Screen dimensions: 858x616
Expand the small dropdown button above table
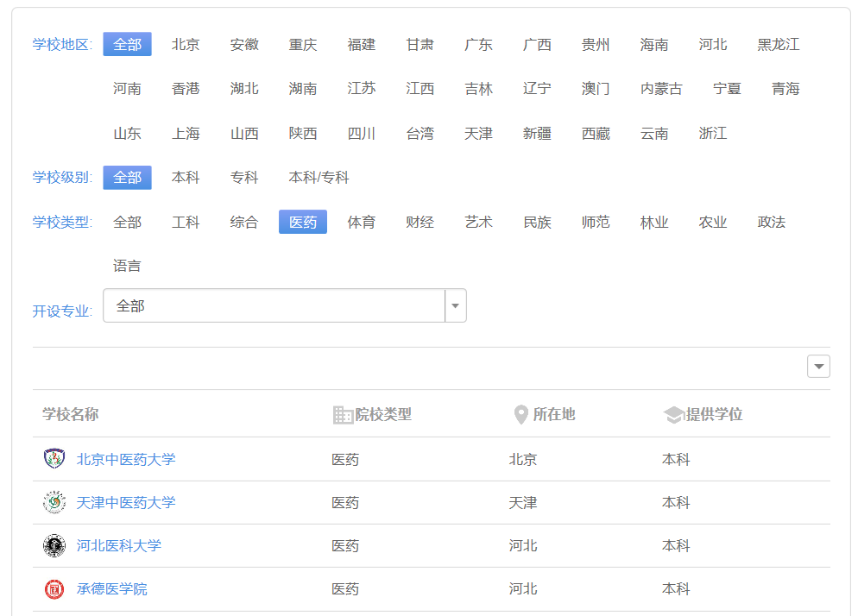pyautogui.click(x=818, y=367)
